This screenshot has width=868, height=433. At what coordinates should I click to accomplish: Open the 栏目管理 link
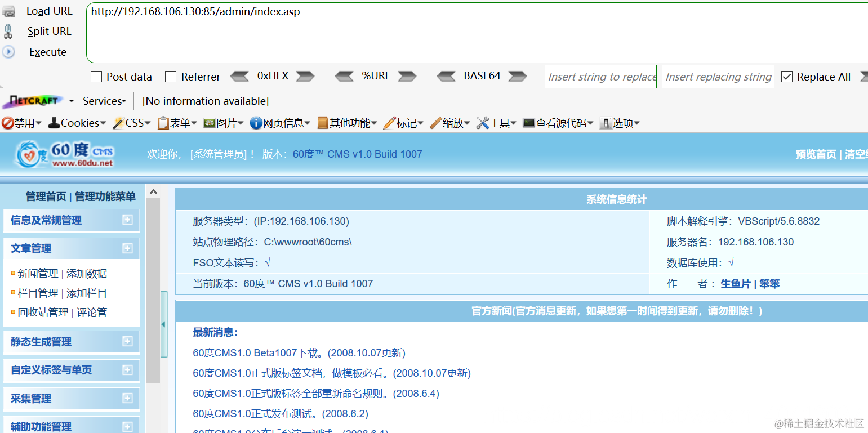pyautogui.click(x=38, y=293)
